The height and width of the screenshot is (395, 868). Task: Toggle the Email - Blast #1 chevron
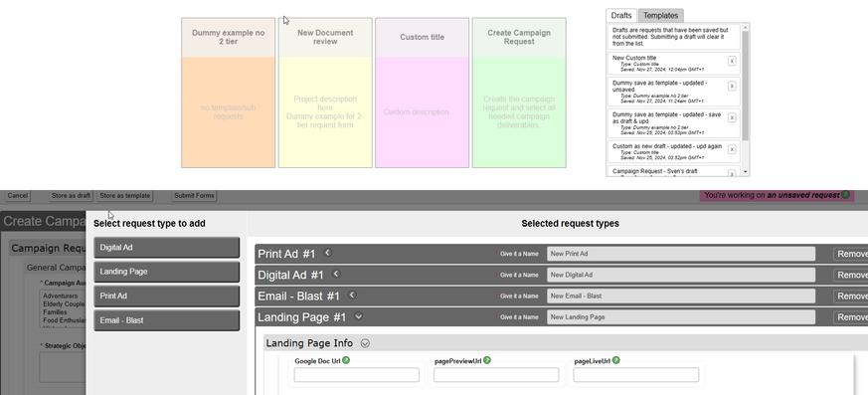[x=352, y=295]
